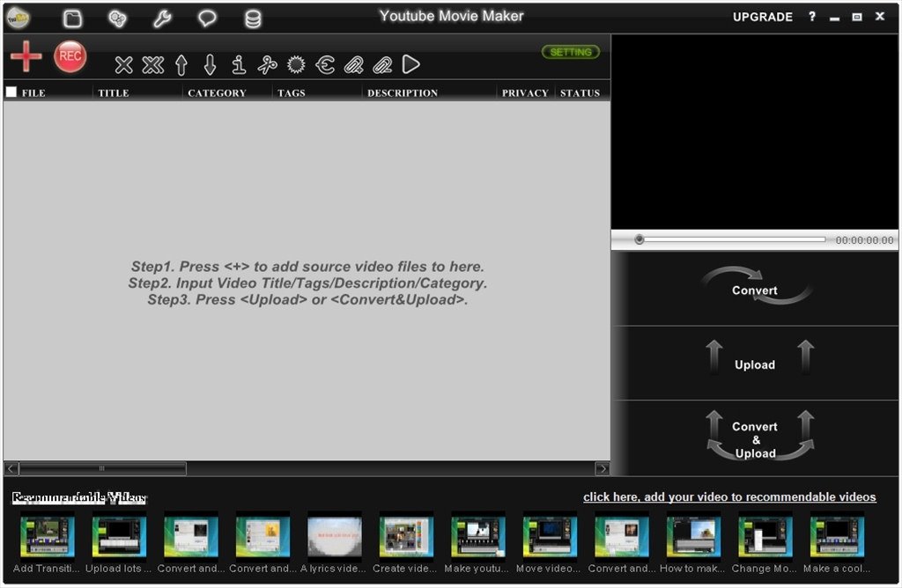Open the 'Move video...' video thumbnail
Image resolution: width=902 pixels, height=588 pixels.
[550, 536]
